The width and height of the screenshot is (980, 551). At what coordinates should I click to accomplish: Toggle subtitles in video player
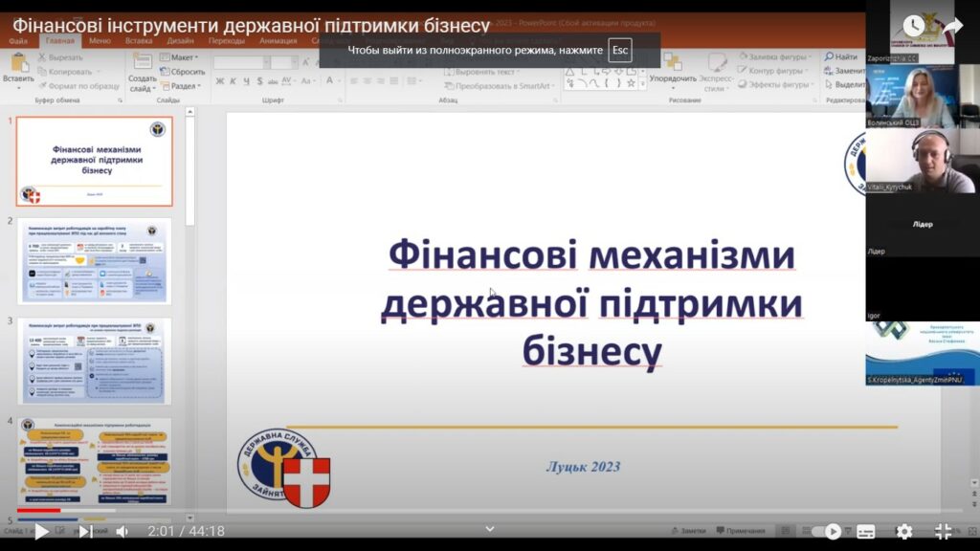pos(865,532)
